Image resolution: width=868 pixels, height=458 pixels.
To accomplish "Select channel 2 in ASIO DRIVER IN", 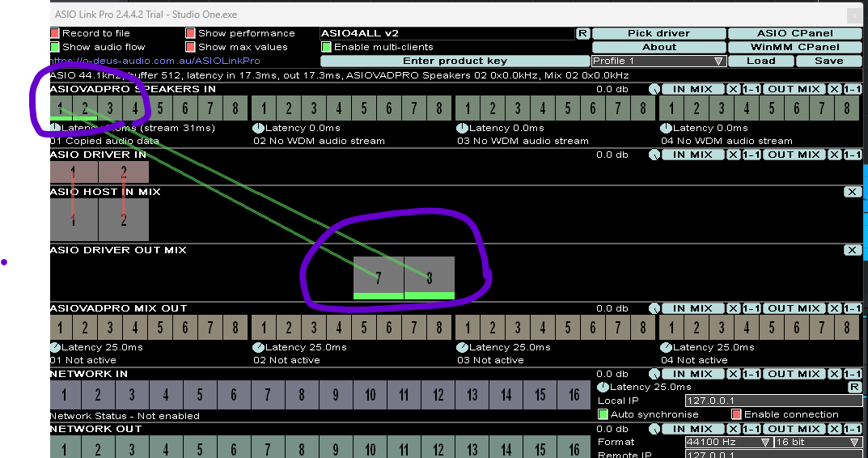I will click(124, 172).
